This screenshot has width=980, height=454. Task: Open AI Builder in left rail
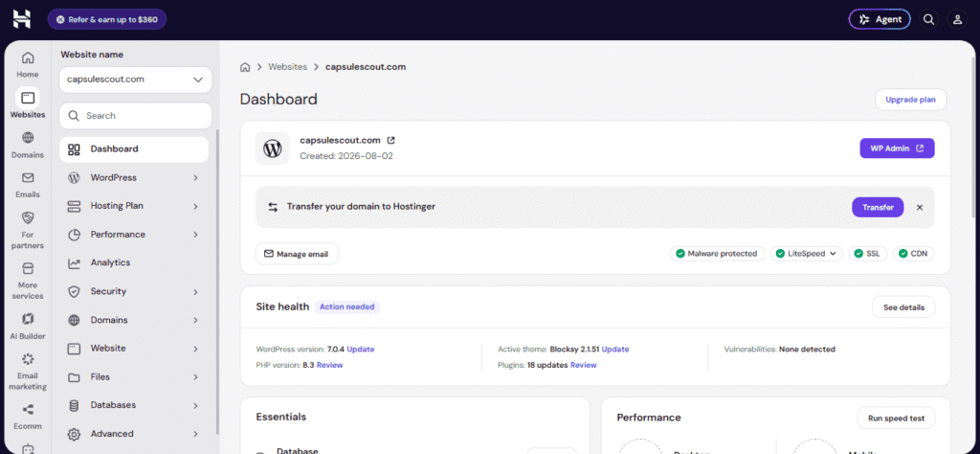click(x=28, y=326)
